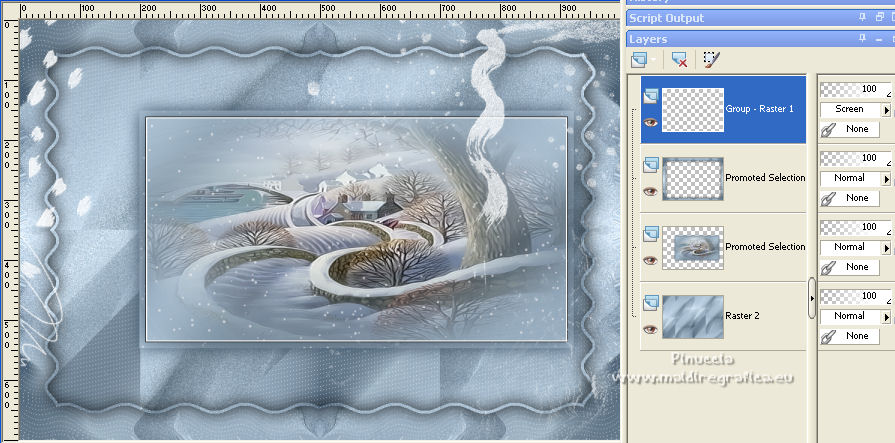Viewport: 895px width, 443px height.
Task: Select the 'Raster 2' layer name
Action: 742,316
